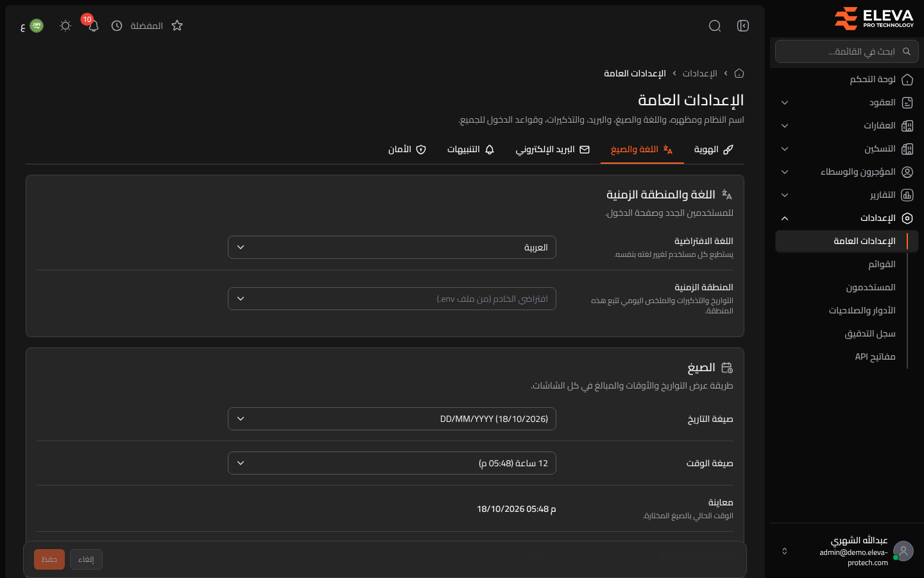Click the star icon next to المفضلة
The image size is (924, 578).
pos(177,26)
